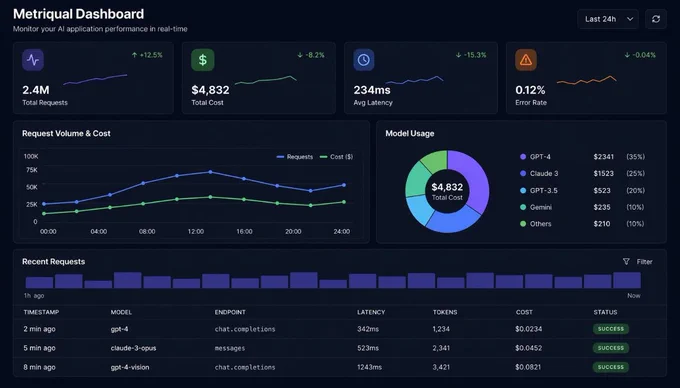This screenshot has width=680, height=388.
Task: Click the LATENCY column header
Action: point(371,312)
